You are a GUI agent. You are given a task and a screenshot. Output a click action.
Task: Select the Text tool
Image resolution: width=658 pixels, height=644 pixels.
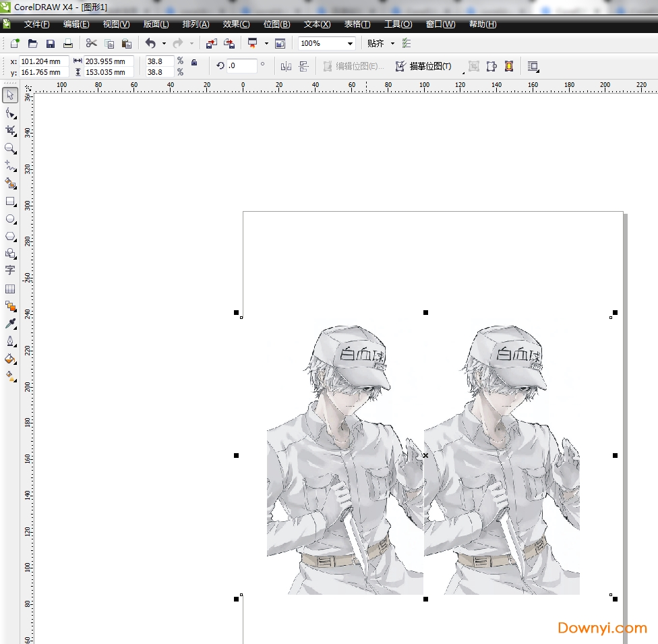(11, 270)
